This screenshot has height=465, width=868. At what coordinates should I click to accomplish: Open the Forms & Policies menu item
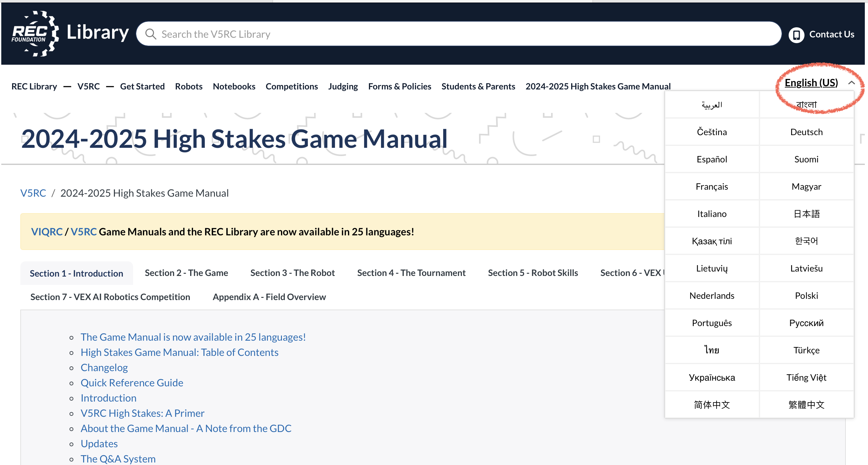click(x=399, y=86)
